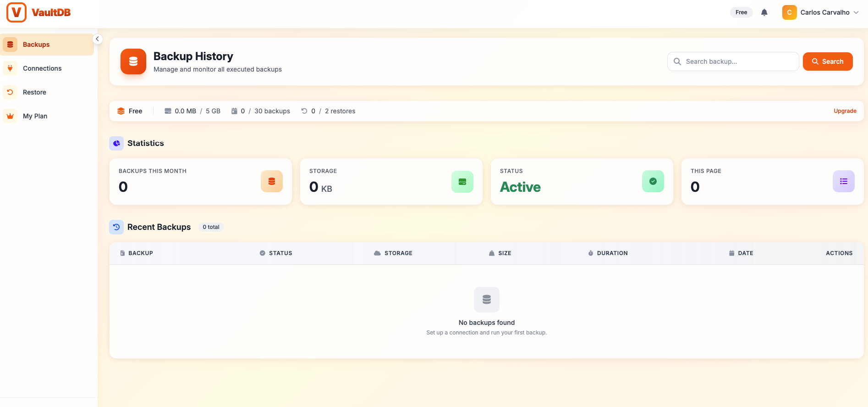Go to Connections in the sidebar

click(x=47, y=68)
